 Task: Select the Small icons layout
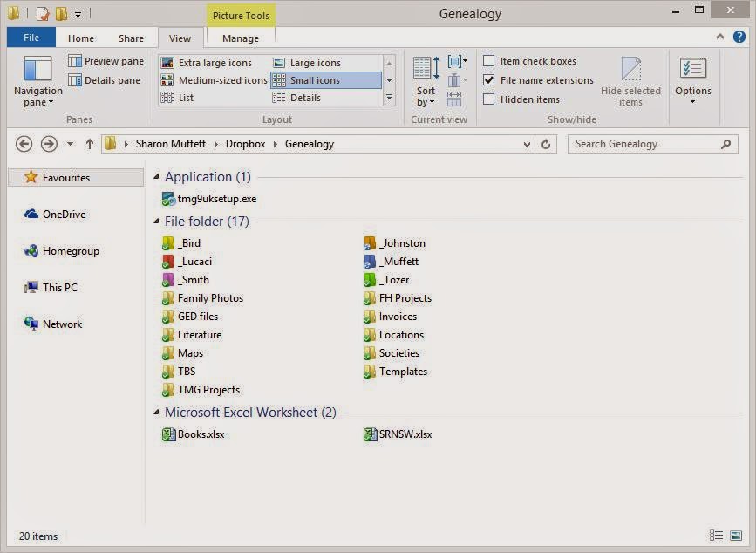click(326, 80)
